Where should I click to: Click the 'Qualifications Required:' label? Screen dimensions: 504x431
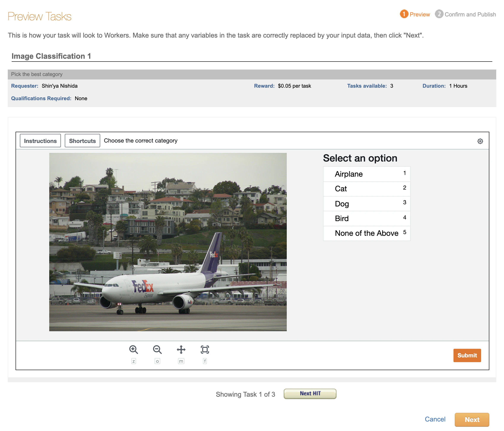41,98
